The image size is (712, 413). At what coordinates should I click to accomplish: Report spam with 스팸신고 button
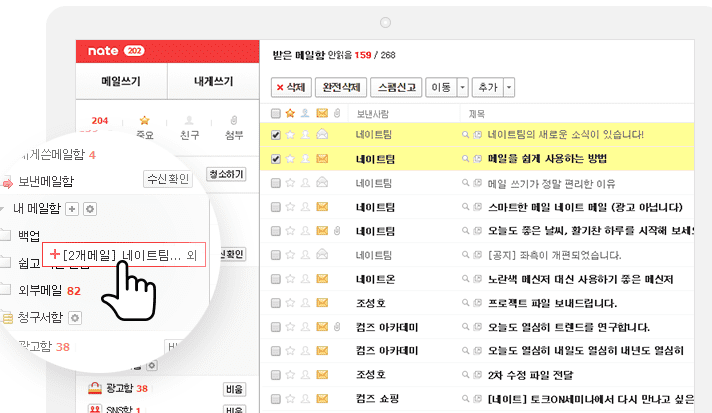[396, 87]
